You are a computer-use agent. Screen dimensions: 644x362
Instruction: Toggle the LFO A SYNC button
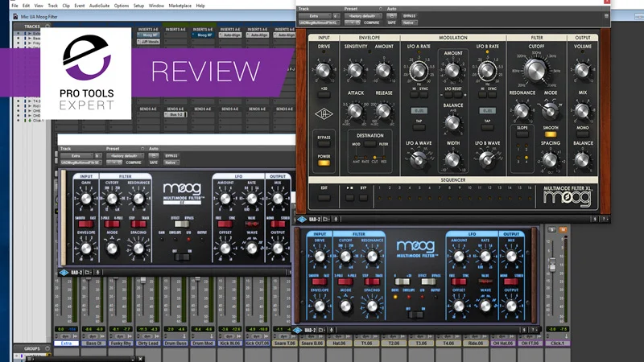[x=423, y=95]
